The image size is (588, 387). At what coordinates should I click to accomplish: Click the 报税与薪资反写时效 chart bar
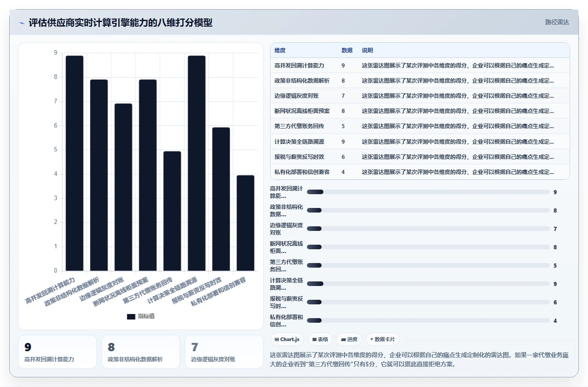point(221,199)
